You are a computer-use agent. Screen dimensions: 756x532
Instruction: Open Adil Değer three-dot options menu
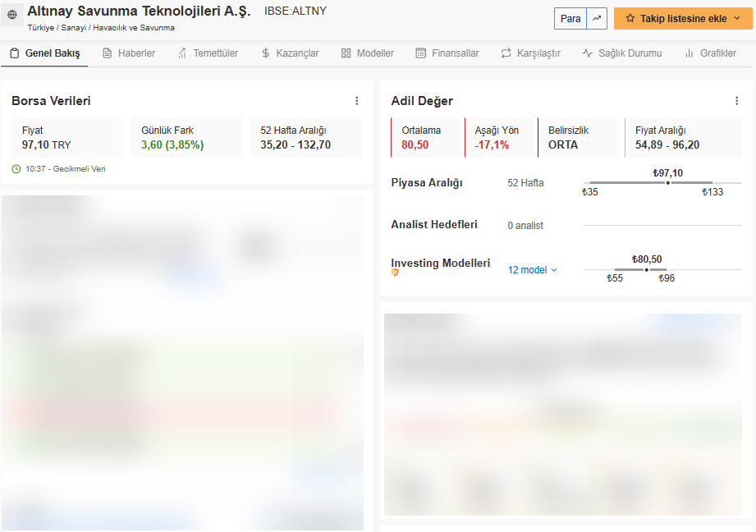(x=736, y=101)
